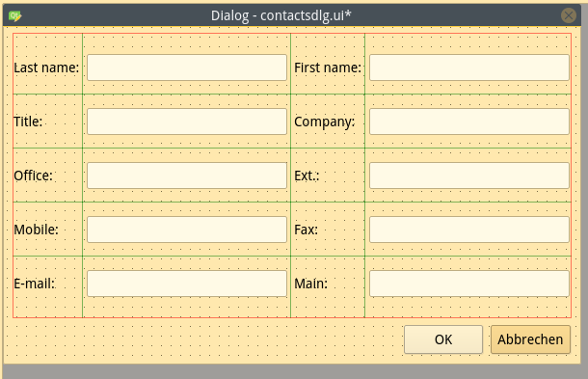Click the Abbrechen button
This screenshot has width=588, height=379.
(530, 339)
